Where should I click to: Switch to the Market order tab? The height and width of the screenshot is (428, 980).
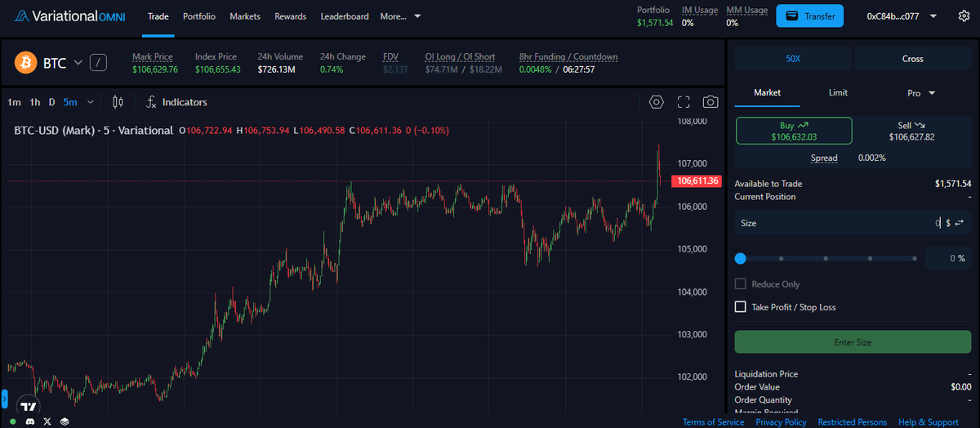click(768, 93)
